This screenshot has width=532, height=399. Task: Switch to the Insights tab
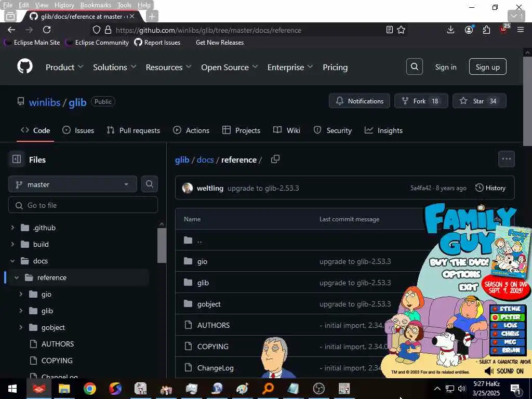[383, 130]
